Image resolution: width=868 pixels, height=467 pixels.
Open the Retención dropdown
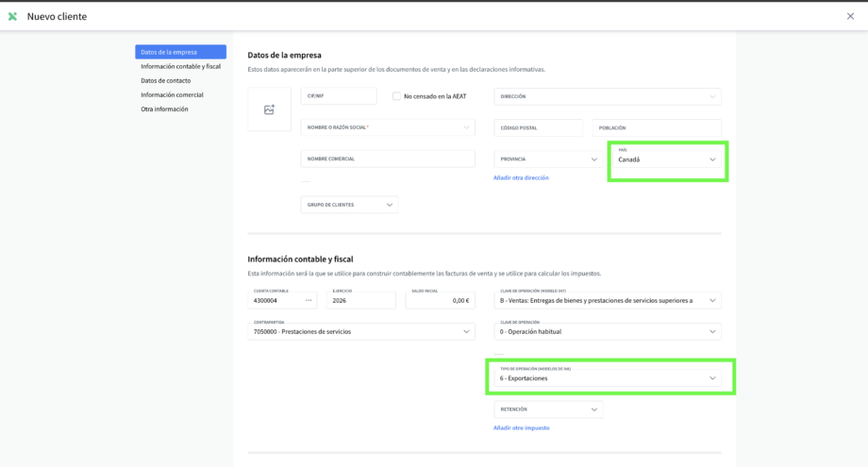click(x=593, y=409)
